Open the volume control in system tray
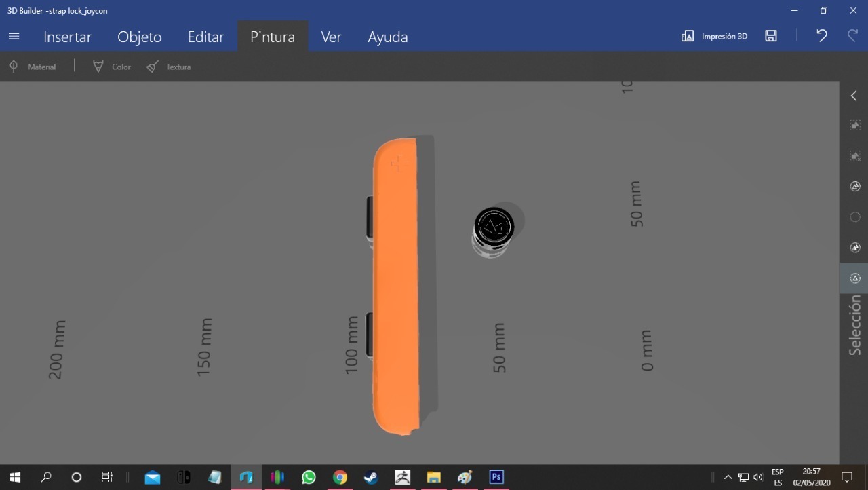The width and height of the screenshot is (868, 490). (x=758, y=477)
